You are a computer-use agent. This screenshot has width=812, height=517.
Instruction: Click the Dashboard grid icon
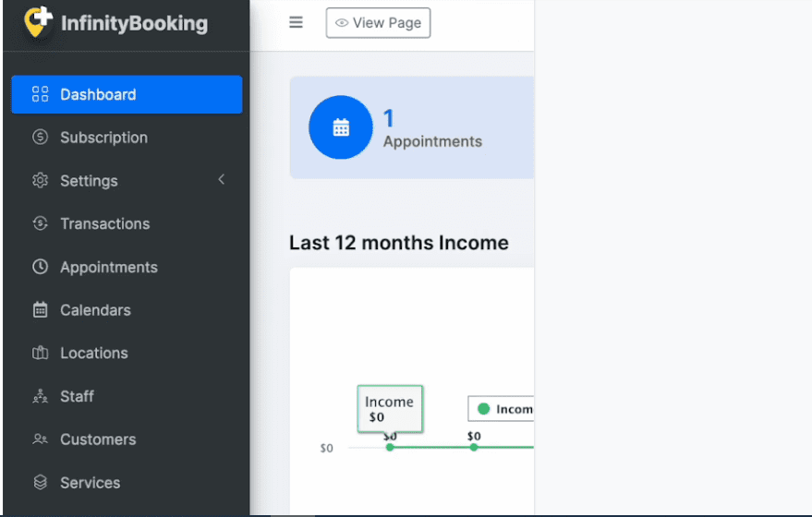coord(40,94)
